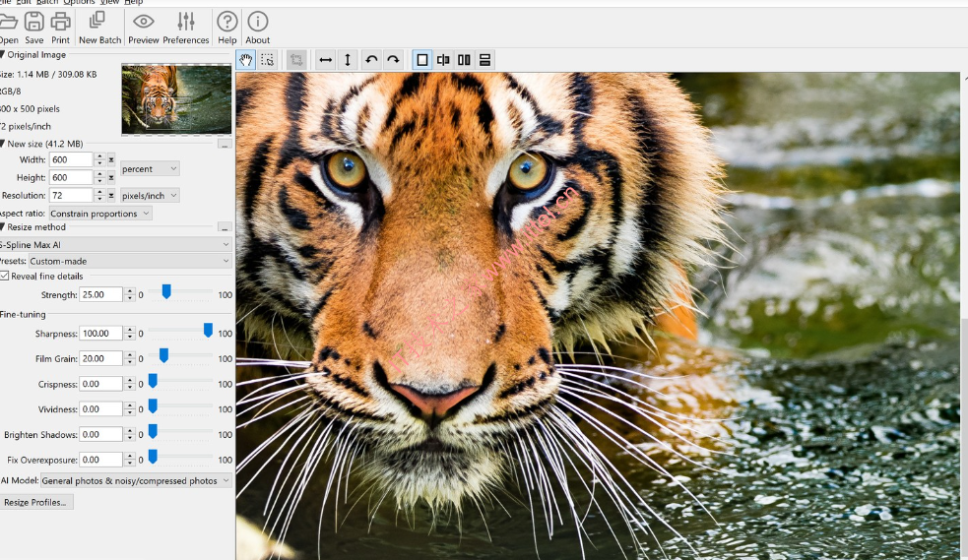968x560 pixels.
Task: Collapse the New size section
Action: [x=3, y=144]
